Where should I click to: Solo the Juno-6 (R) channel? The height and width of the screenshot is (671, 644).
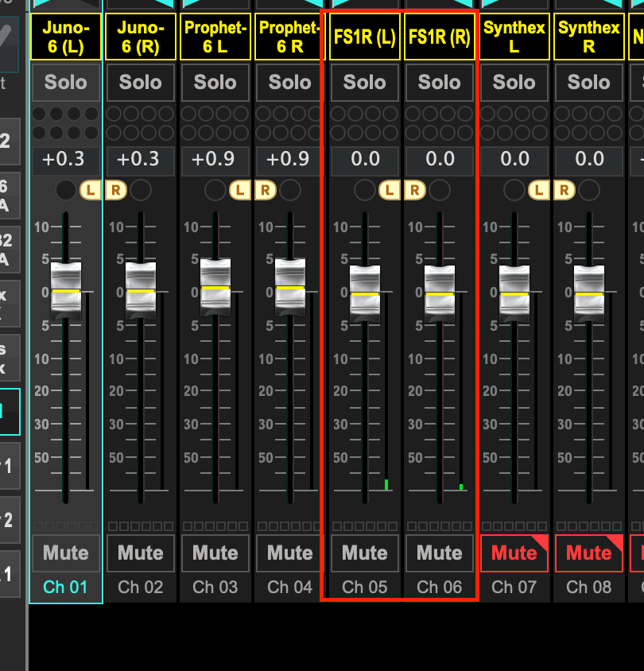pos(141,82)
